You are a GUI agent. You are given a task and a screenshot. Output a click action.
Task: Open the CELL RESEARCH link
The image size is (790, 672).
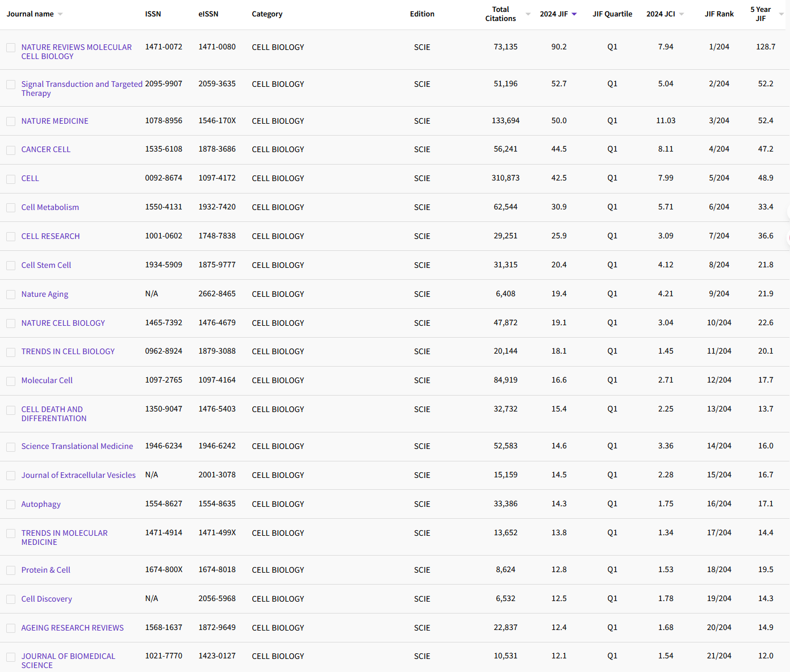click(x=51, y=236)
